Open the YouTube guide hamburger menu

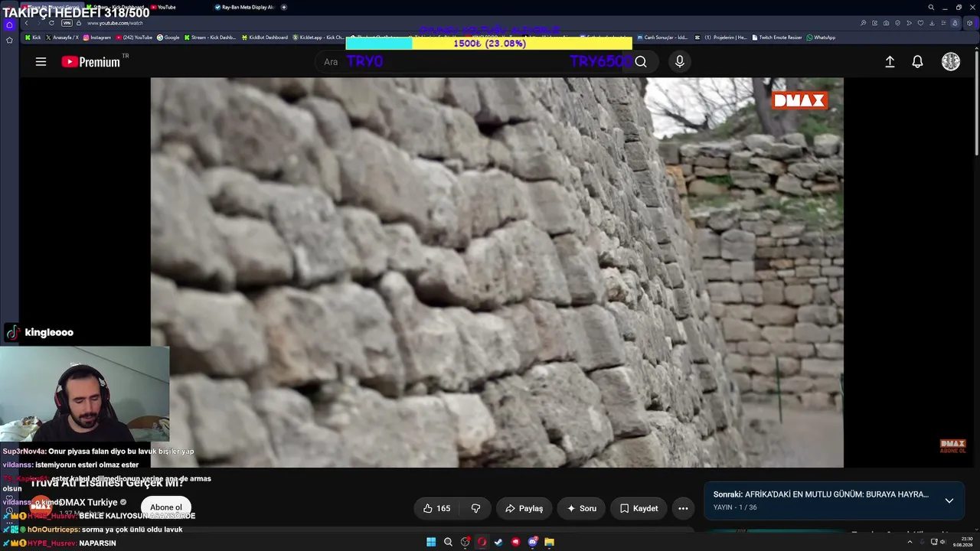click(41, 62)
